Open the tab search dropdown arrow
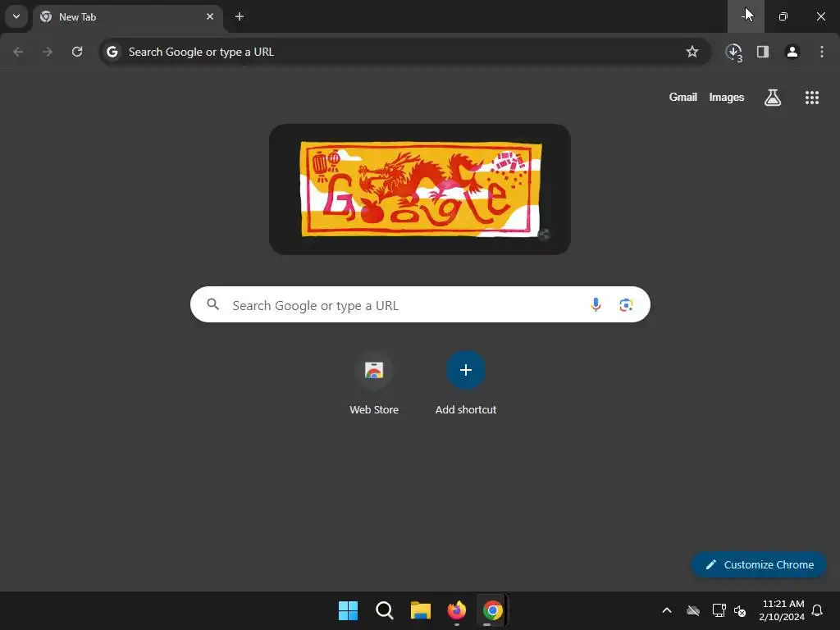 16,16
